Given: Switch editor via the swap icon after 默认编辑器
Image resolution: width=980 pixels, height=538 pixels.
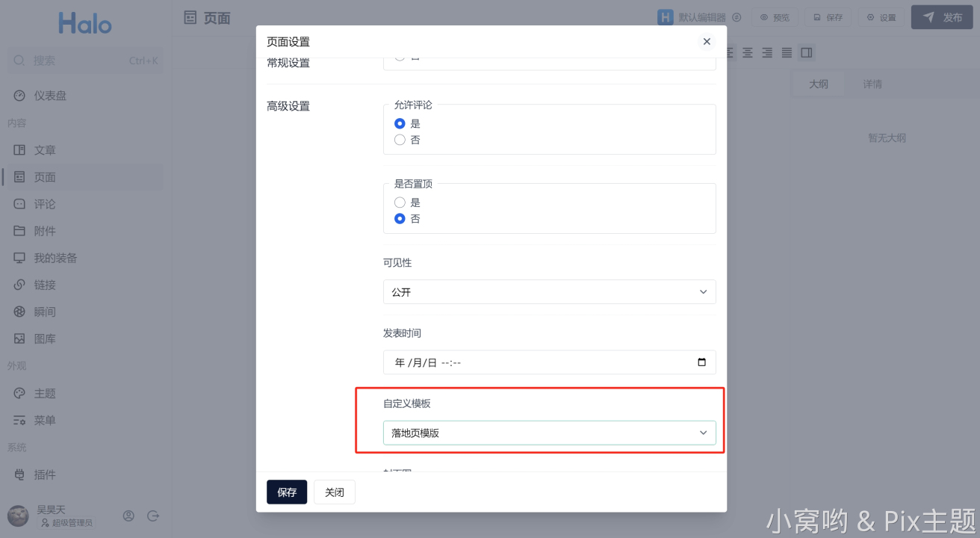Looking at the screenshot, I should point(736,17).
